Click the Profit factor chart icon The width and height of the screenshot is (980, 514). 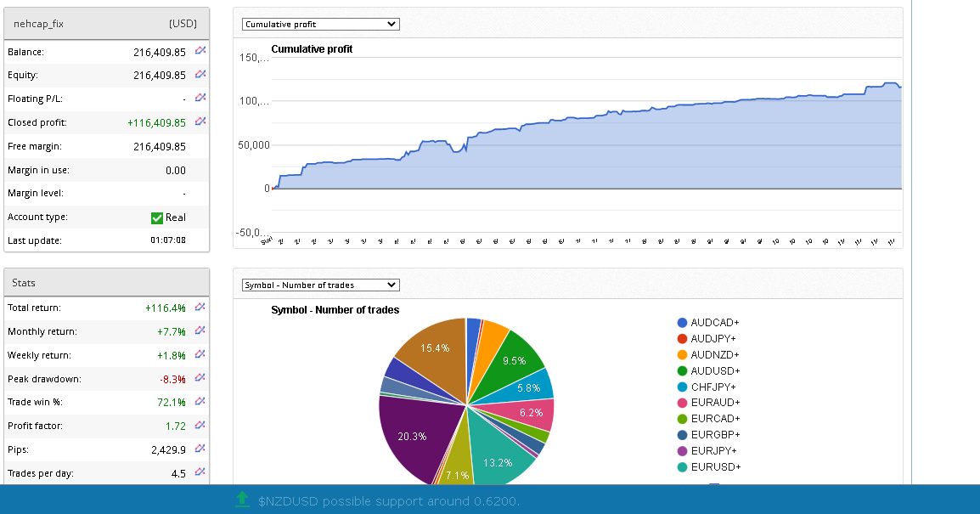tap(200, 425)
